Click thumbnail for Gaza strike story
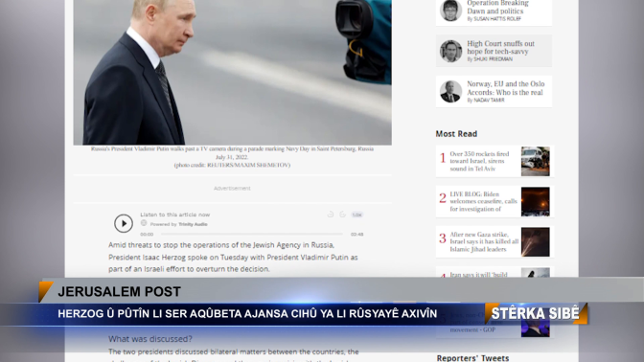The width and height of the screenshot is (644, 362). 535,241
